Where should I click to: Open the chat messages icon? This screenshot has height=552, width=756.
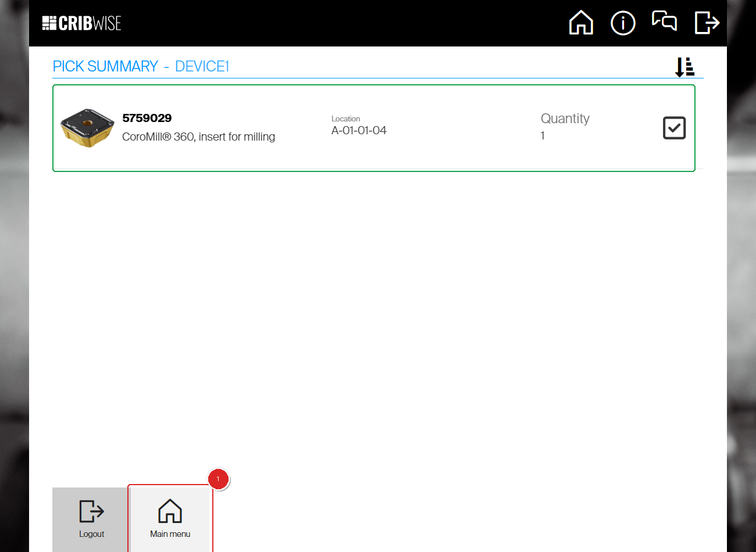(664, 21)
